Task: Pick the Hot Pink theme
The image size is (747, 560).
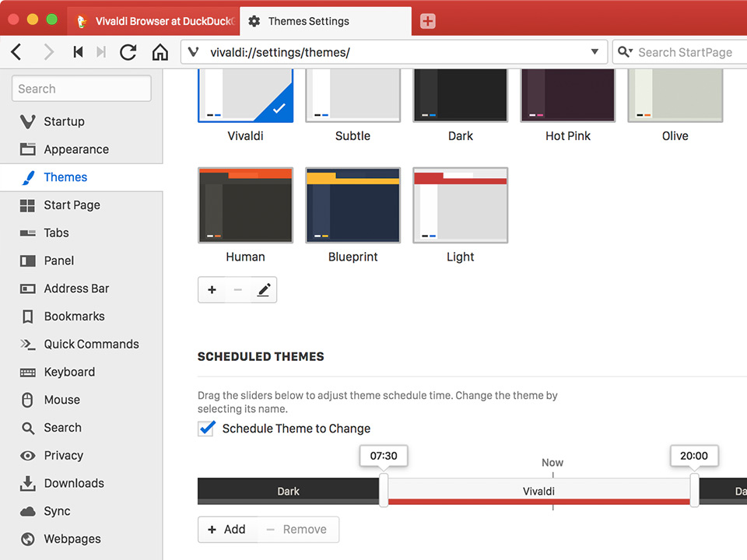Action: 568,95
